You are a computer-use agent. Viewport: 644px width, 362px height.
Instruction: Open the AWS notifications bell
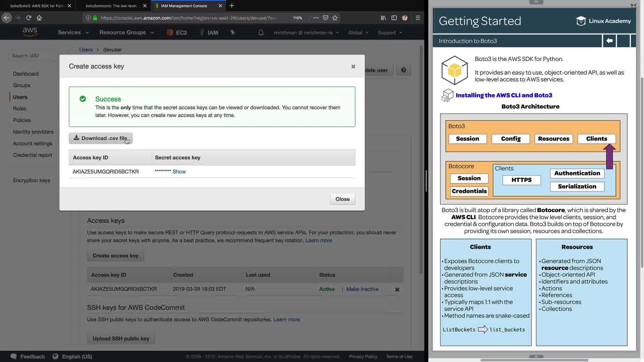click(x=261, y=33)
